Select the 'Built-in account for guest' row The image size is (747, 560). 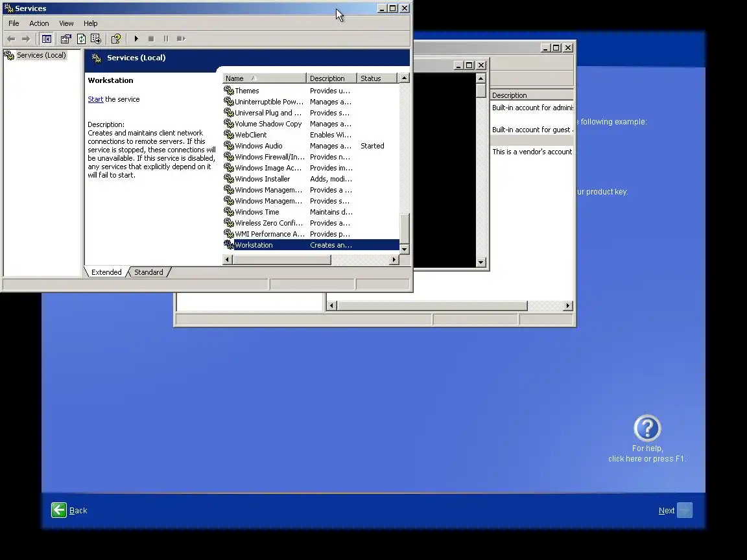532,130
